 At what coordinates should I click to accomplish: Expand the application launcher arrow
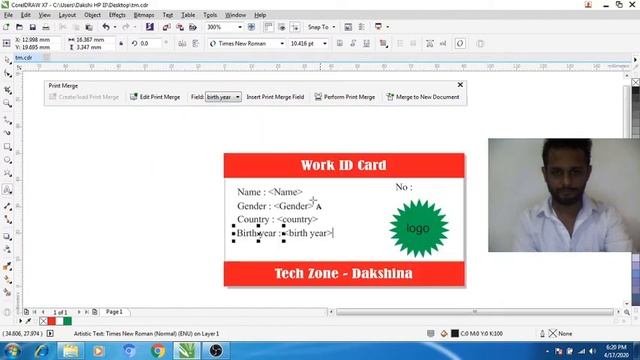(x=387, y=27)
